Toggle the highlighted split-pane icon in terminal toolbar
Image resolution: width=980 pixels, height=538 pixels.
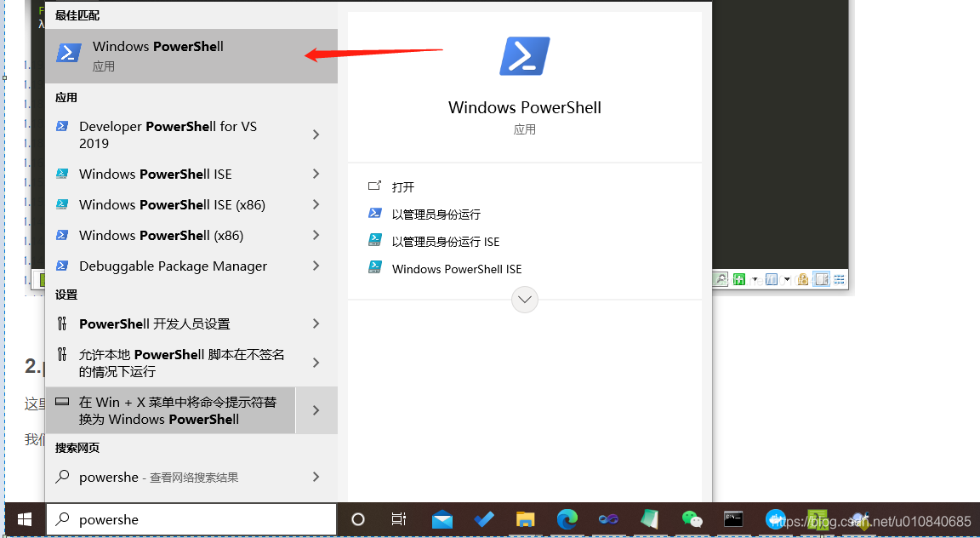(x=821, y=279)
